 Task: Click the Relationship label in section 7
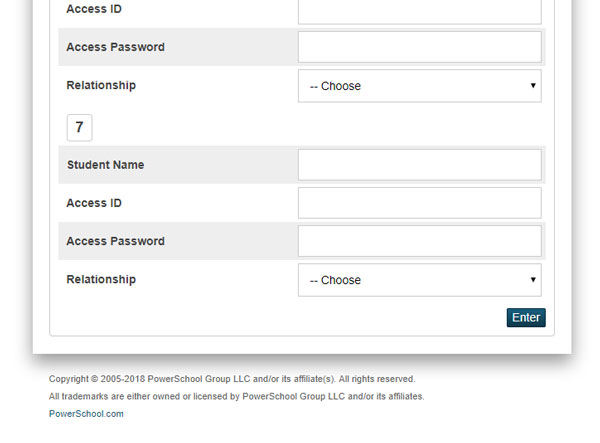click(x=101, y=279)
